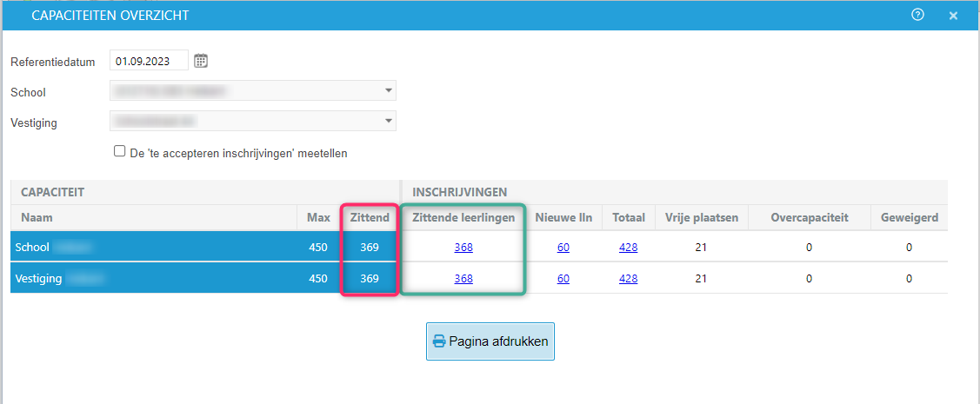The width and height of the screenshot is (980, 404).
Task: Open the 60 Nieuwe lln link for School
Action: coord(563,248)
